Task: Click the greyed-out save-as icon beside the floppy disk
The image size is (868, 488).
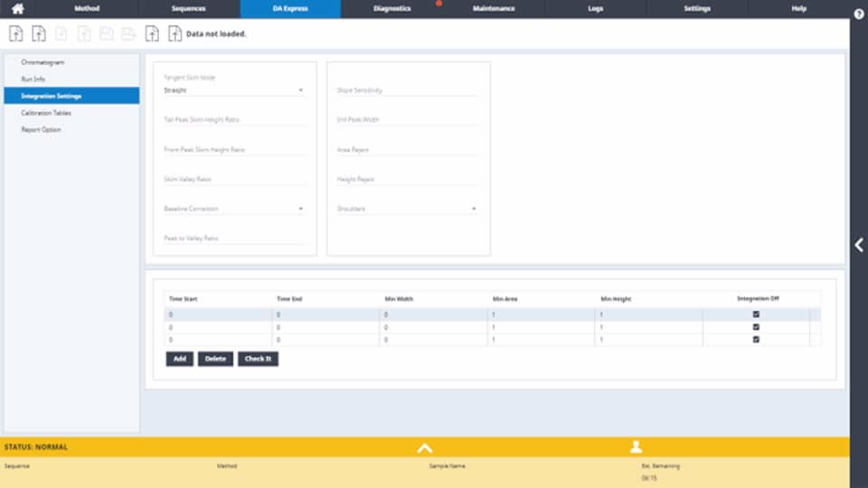Action: tap(129, 33)
